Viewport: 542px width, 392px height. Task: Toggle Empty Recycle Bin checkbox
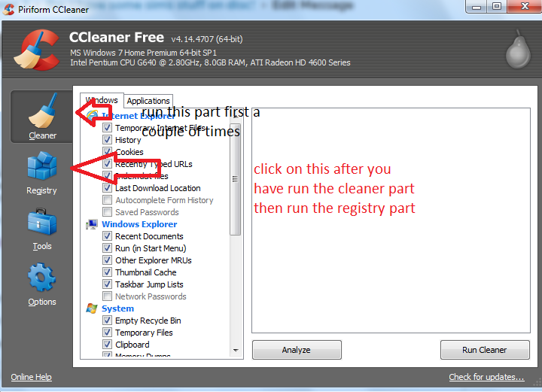107,321
